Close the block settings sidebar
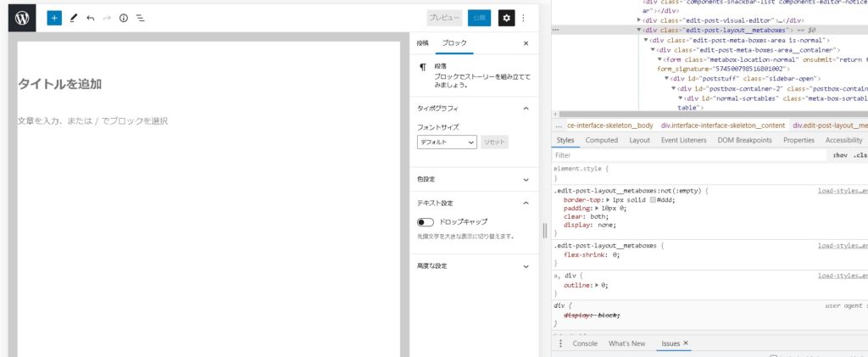The image size is (868, 357). pyautogui.click(x=526, y=42)
